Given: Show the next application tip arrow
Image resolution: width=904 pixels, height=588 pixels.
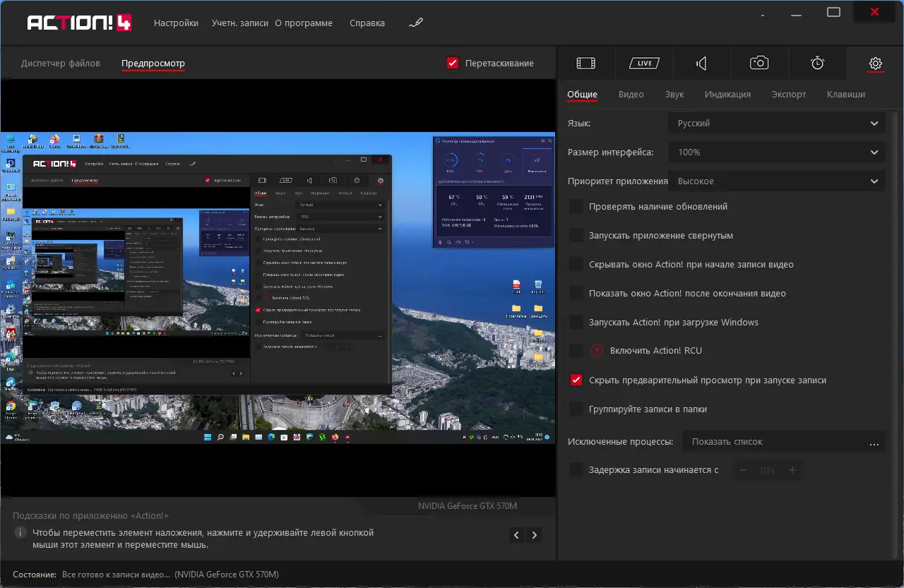Looking at the screenshot, I should click(535, 535).
